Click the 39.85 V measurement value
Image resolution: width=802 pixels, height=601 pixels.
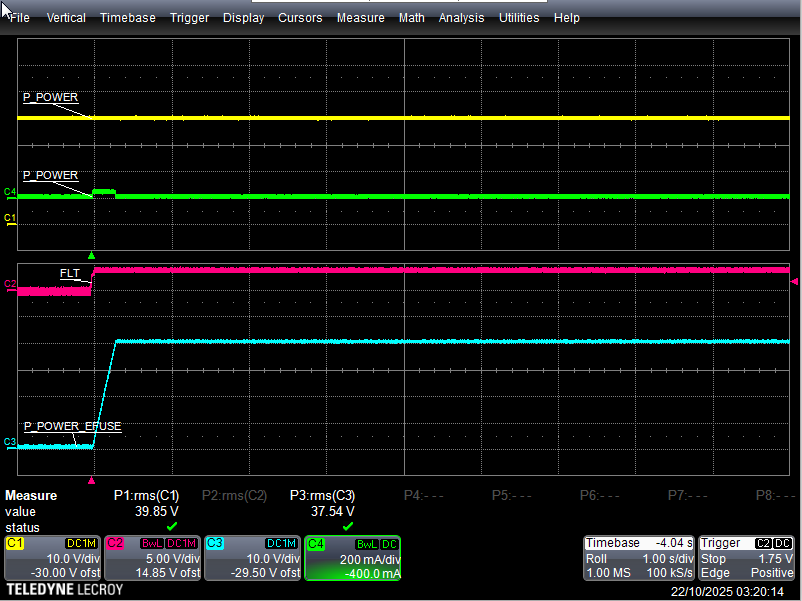click(x=157, y=511)
